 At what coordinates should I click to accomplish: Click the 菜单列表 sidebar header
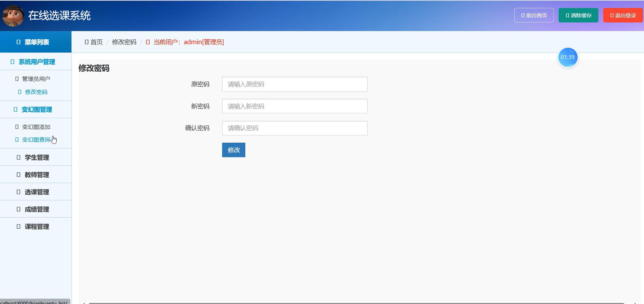tap(36, 42)
